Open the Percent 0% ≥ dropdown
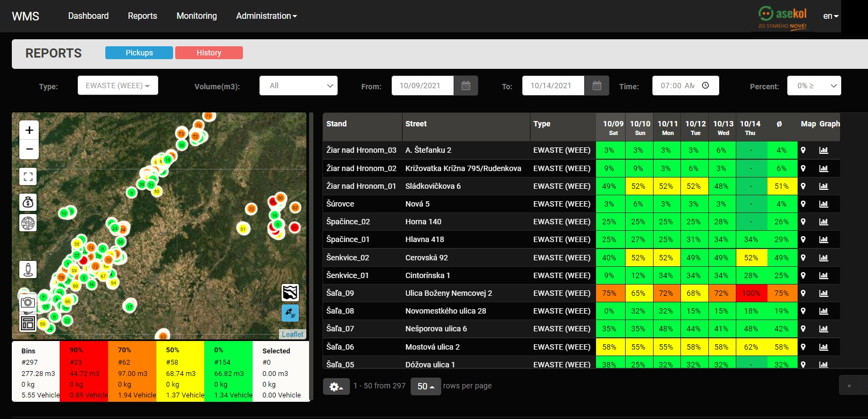This screenshot has width=868, height=419. click(814, 86)
